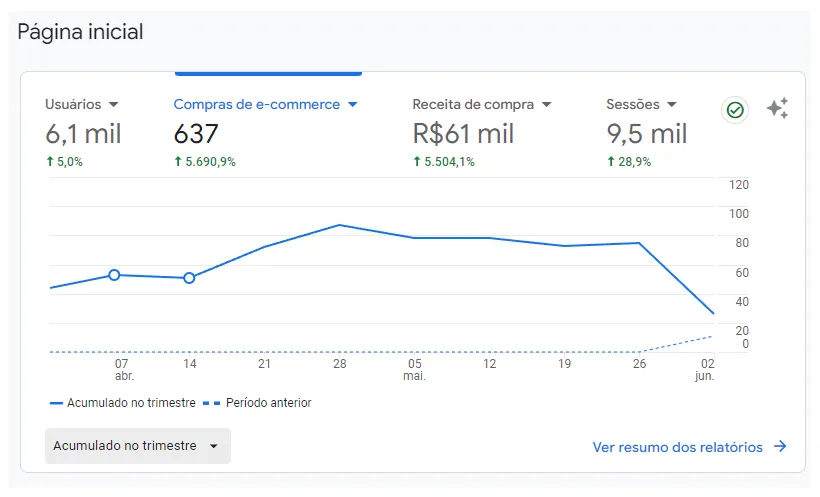Click the arrow icon beside Ver resumo dos relatórios

point(780,446)
